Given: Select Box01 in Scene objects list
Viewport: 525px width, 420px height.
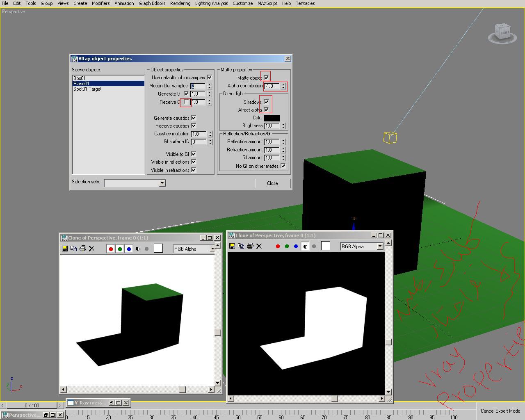Looking at the screenshot, I should 108,78.
